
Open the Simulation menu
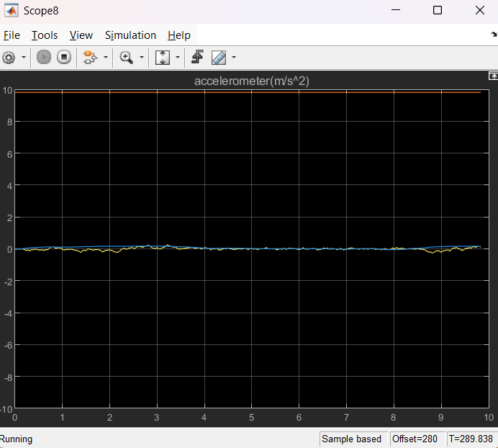pyautogui.click(x=130, y=35)
